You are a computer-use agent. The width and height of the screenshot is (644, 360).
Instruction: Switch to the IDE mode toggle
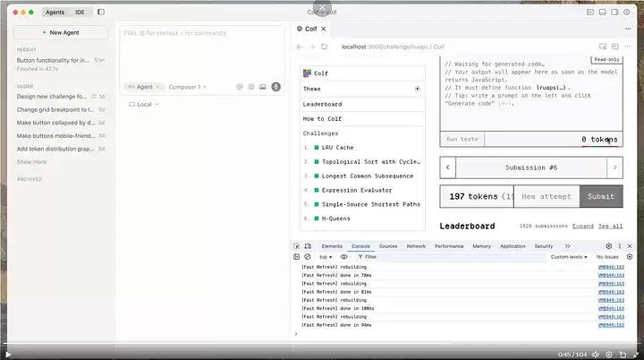[80, 12]
